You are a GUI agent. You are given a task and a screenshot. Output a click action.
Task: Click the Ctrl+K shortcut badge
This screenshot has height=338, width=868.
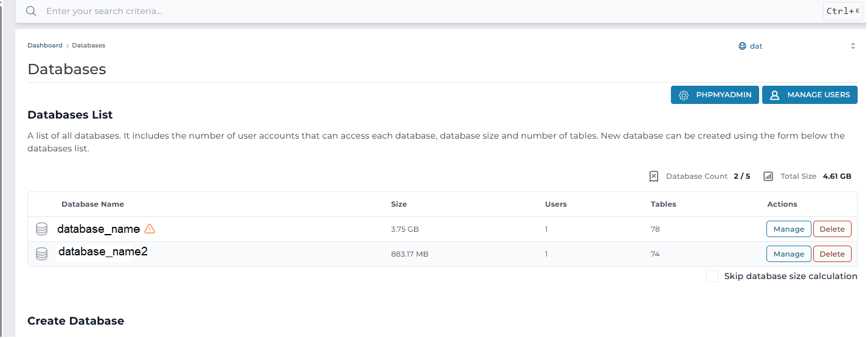point(843,12)
